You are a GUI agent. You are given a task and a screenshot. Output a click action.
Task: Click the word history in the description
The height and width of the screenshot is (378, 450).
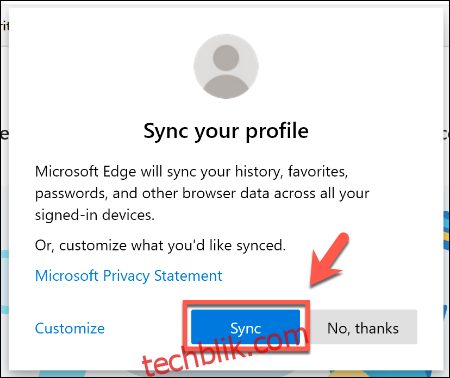[x=258, y=172]
